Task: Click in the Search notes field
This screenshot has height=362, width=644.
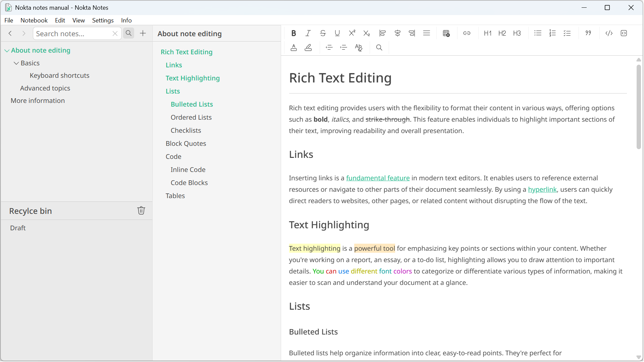Action: click(x=70, y=34)
